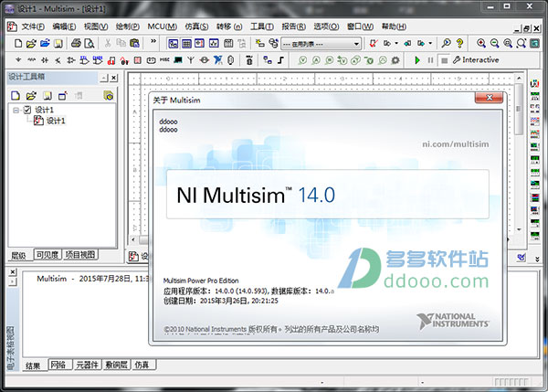This screenshot has width=548, height=392.
Task: Switch to full screen view
Action: (x=534, y=43)
